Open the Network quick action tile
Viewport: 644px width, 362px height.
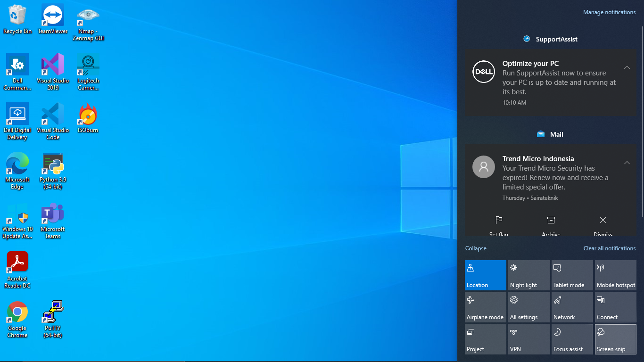[x=572, y=307]
